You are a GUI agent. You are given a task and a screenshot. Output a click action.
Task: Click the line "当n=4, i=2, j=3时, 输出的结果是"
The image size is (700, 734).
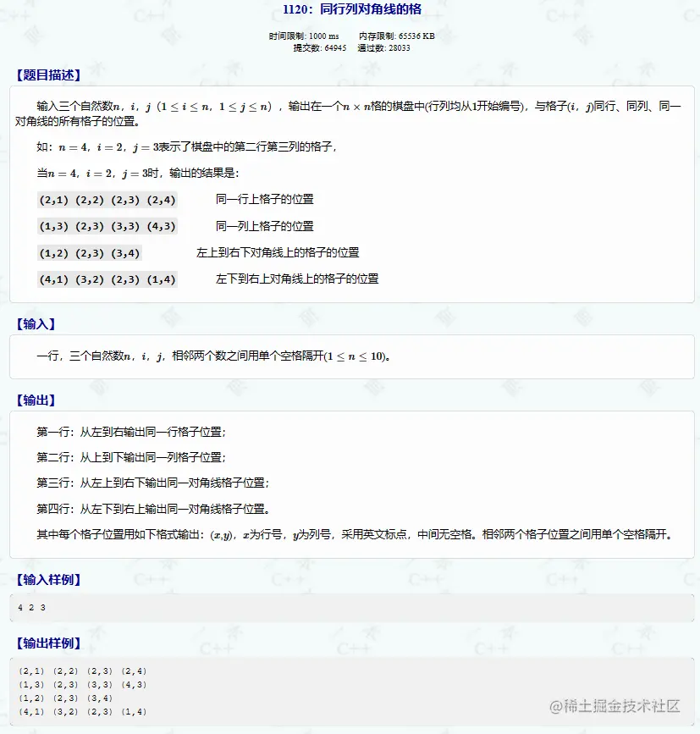(x=138, y=174)
